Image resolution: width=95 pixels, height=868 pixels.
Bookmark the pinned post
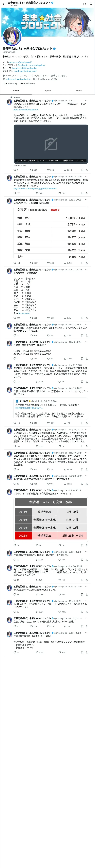(x=82, y=170)
